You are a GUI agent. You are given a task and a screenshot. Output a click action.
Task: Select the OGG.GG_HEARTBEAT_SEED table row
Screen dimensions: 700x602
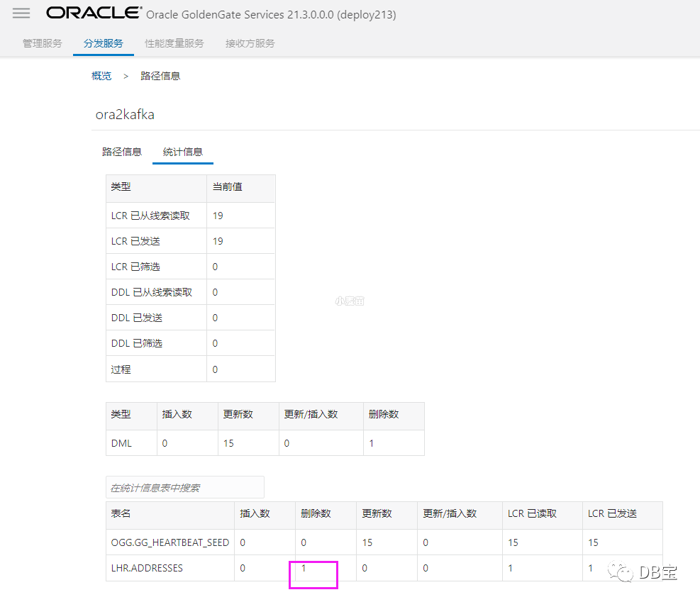pos(384,542)
